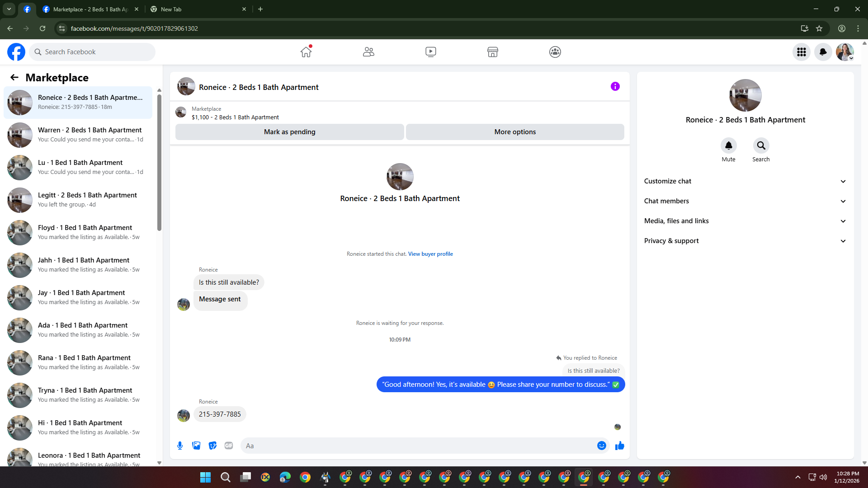The width and height of the screenshot is (868, 488).
Task: Open Marketplace from top navigation
Action: 492,52
